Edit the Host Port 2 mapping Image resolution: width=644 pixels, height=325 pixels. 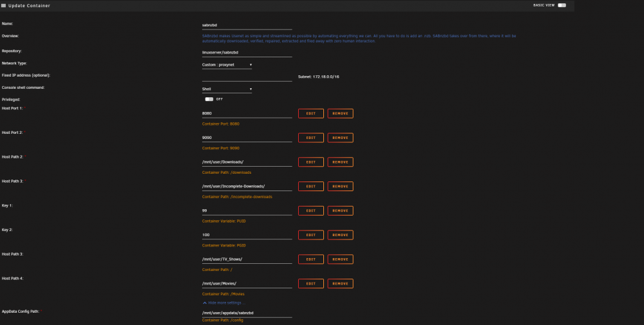coord(311,138)
